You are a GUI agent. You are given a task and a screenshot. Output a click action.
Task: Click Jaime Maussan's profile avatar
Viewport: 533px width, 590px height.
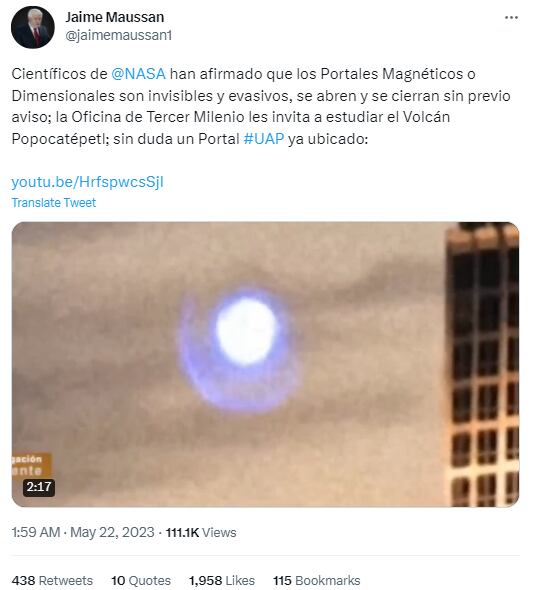click(33, 27)
